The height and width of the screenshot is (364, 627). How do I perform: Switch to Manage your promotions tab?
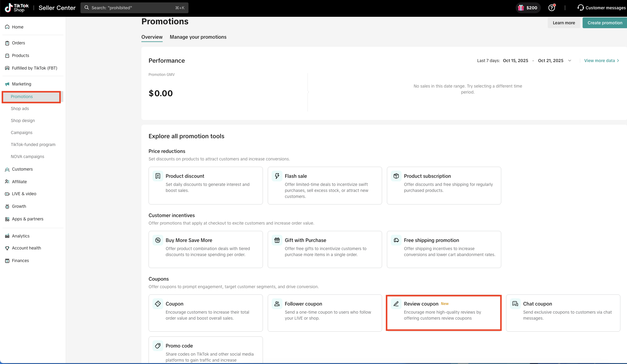click(x=198, y=37)
